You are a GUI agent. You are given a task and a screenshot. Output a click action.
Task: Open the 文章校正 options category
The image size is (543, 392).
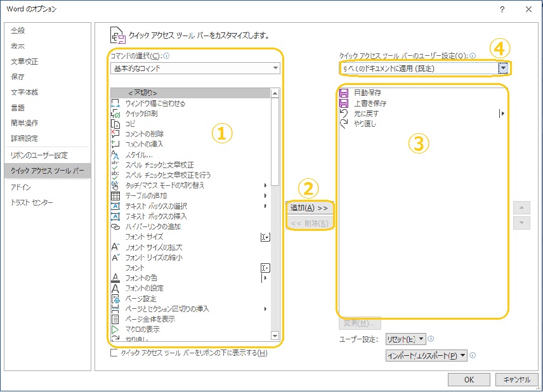(x=25, y=62)
